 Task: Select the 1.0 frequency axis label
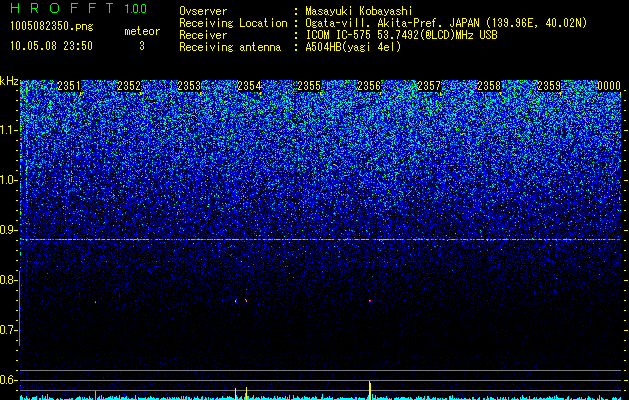pos(9,180)
